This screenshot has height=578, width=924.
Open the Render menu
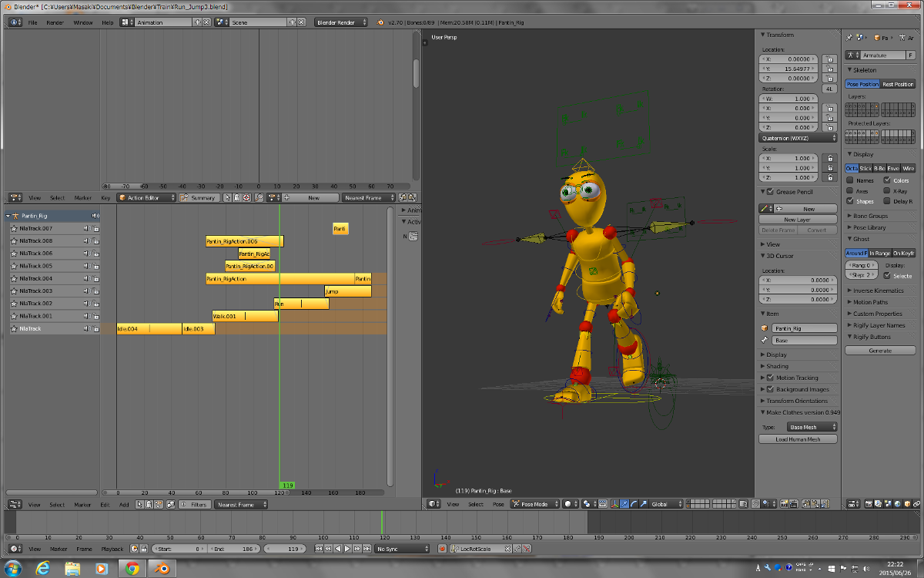point(55,22)
